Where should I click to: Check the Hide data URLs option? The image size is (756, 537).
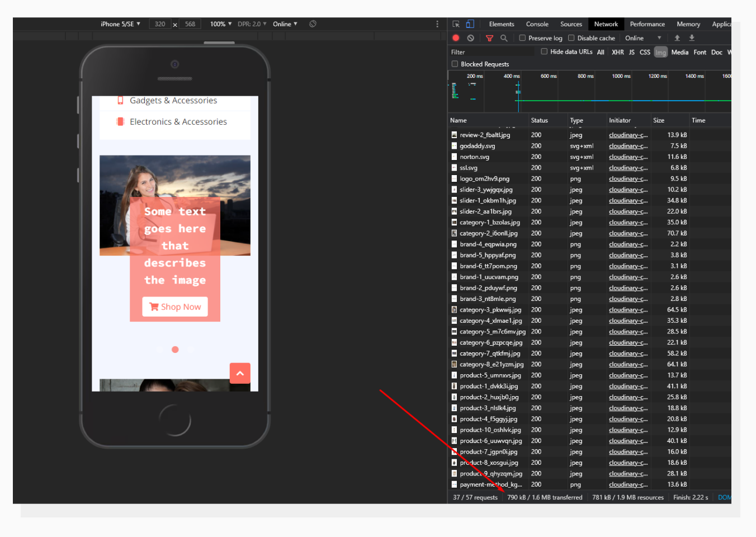[x=544, y=51]
